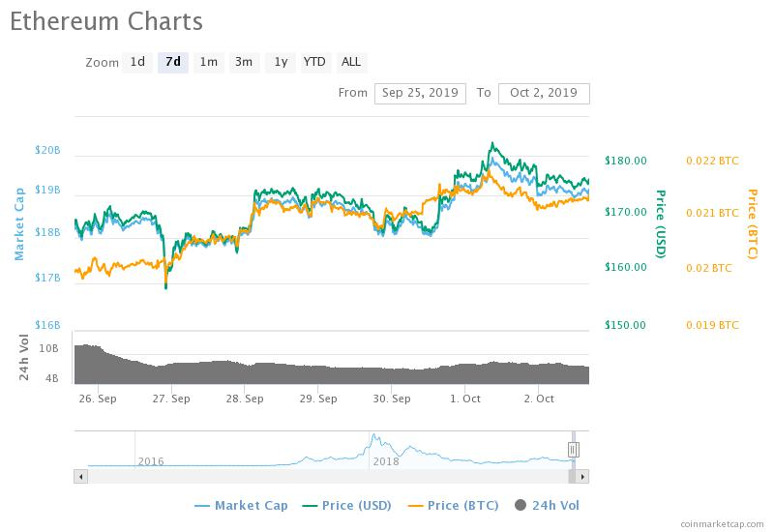This screenshot has width=774, height=532.
Task: Click the navigator range handle
Action: [x=573, y=450]
